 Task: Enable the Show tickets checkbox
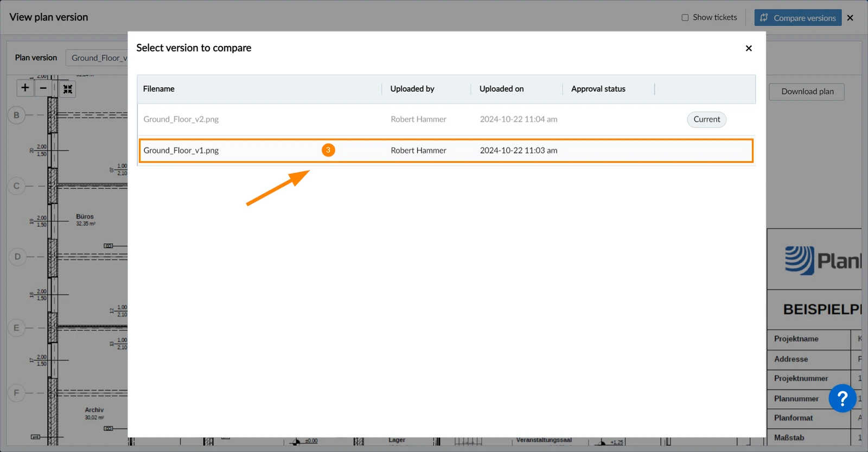click(685, 17)
